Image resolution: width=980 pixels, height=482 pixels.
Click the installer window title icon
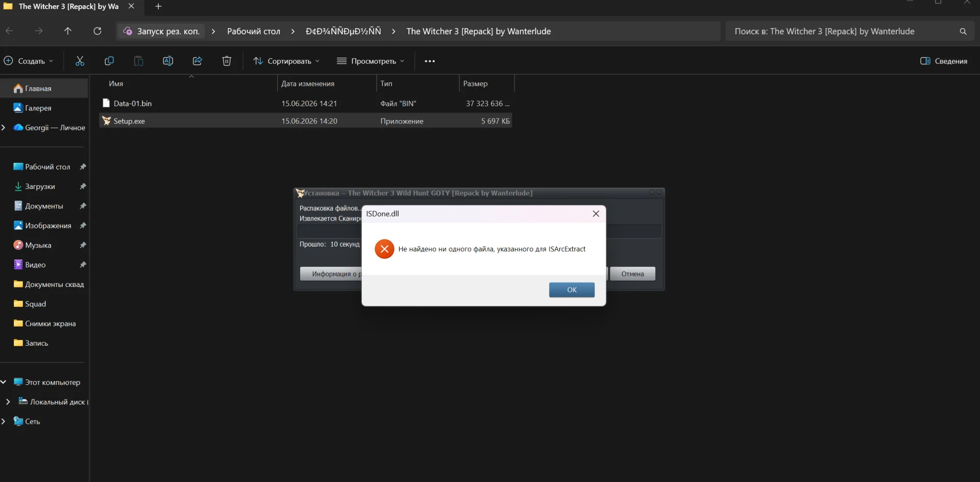[300, 193]
